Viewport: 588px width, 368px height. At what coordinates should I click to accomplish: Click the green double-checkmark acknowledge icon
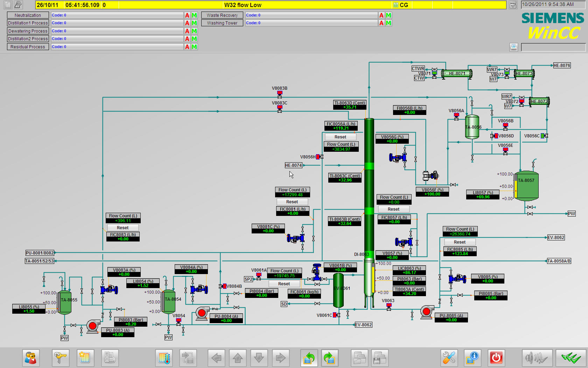[571, 358]
